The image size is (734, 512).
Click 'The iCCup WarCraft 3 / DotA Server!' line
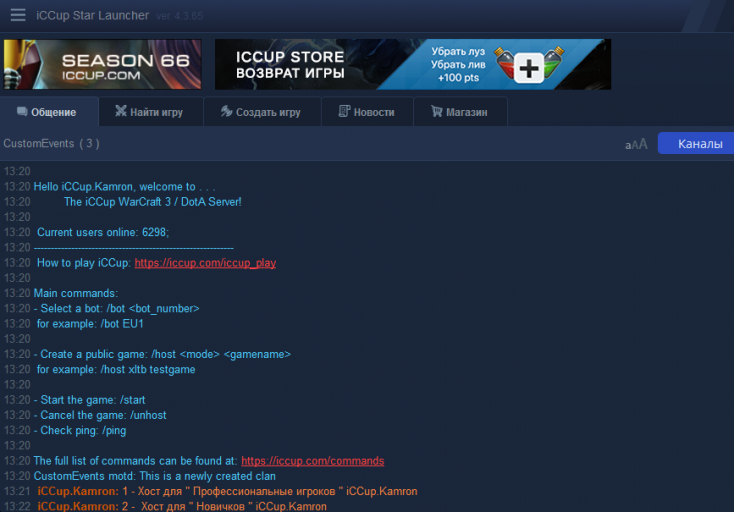153,202
